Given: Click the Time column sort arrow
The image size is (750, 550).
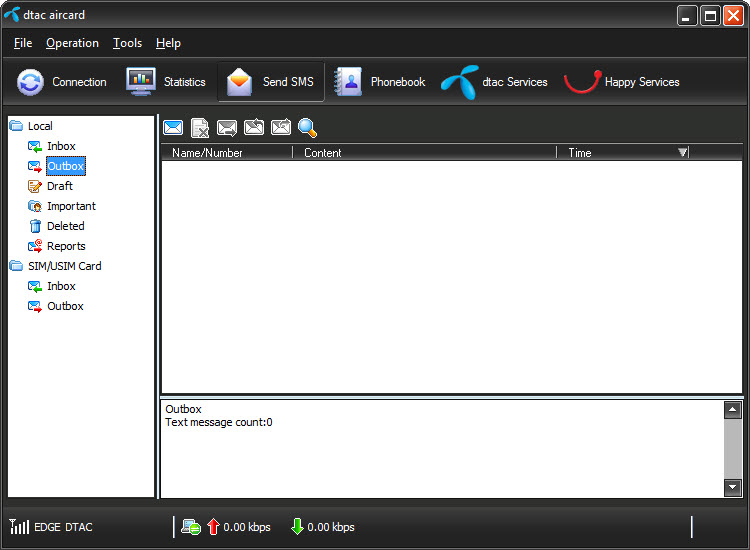Looking at the screenshot, I should tap(683, 153).
